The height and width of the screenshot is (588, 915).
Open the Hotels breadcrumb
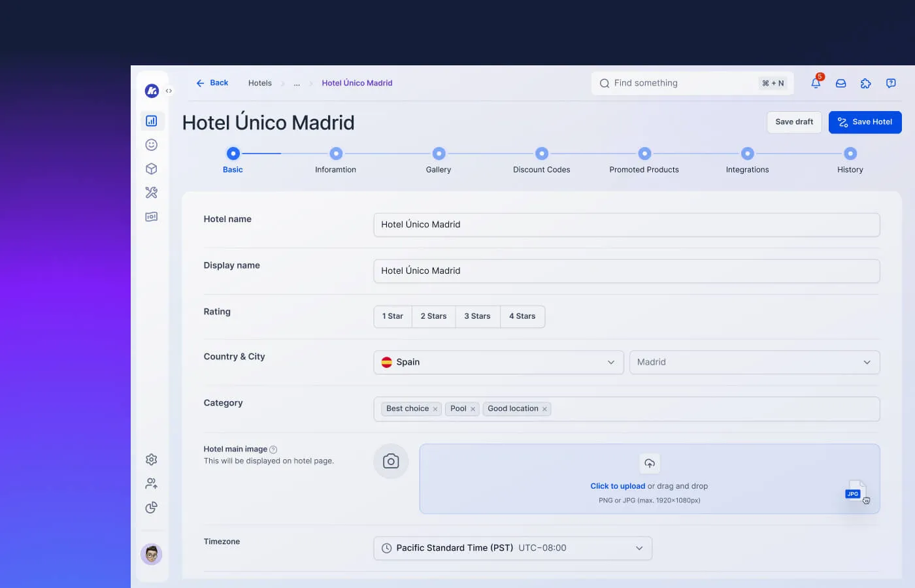coord(260,83)
